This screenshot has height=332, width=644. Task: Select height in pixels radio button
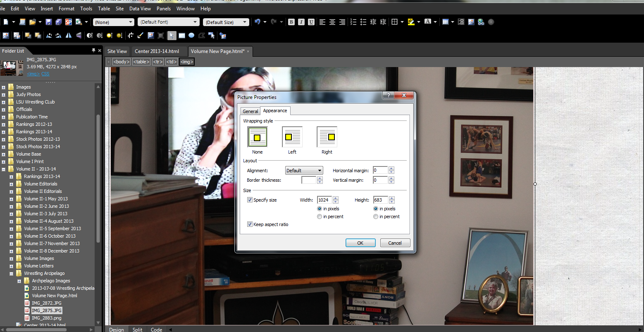376,209
